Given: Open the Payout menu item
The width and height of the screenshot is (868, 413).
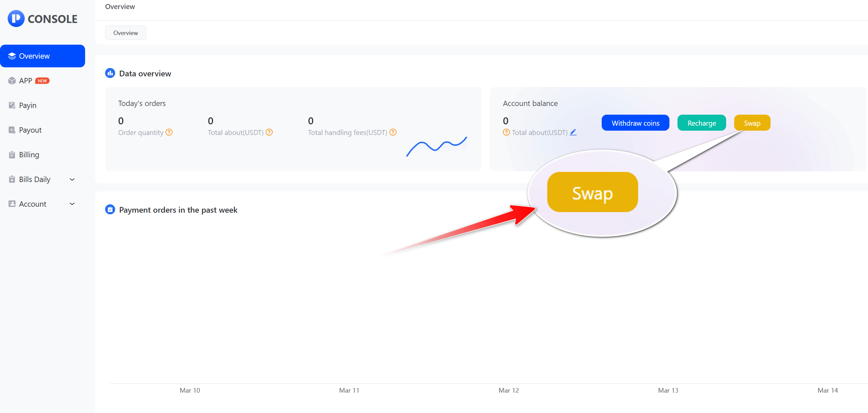Looking at the screenshot, I should (30, 130).
